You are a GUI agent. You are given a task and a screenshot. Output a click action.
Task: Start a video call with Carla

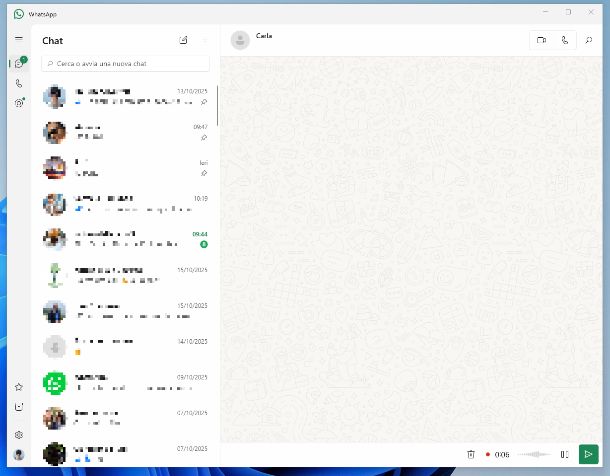tap(541, 40)
